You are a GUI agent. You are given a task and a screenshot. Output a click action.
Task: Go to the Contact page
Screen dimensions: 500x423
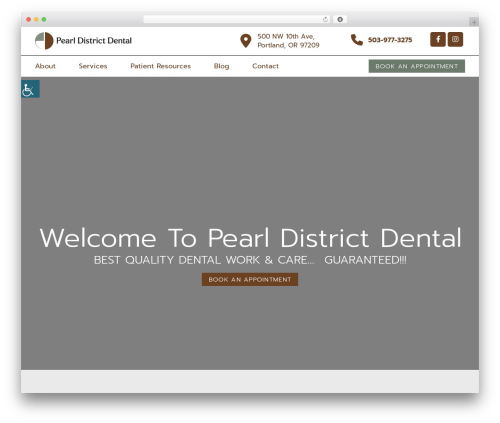pos(265,66)
